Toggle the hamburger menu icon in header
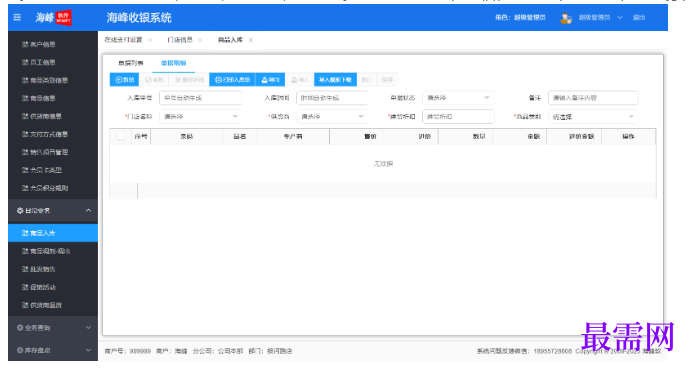The height and width of the screenshot is (368, 693). [x=17, y=18]
